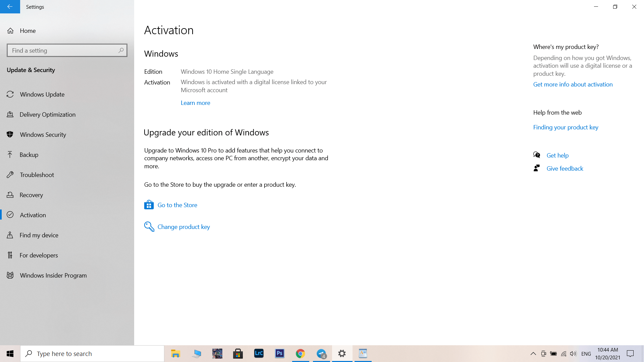Image resolution: width=644 pixels, height=362 pixels.
Task: Open the Action Center notifications
Action: pyautogui.click(x=630, y=354)
